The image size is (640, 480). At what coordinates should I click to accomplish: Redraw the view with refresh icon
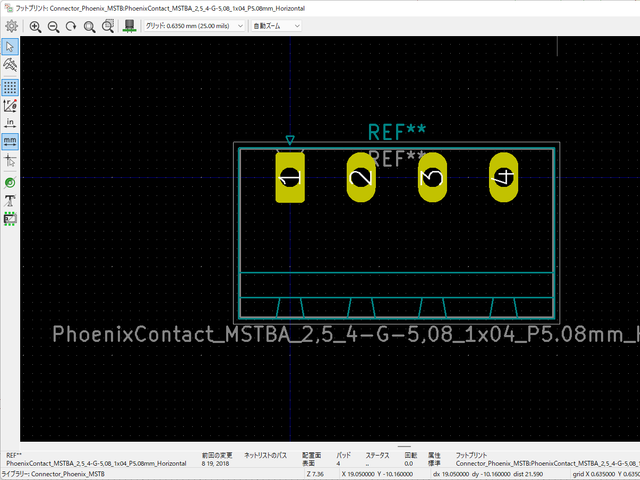pyautogui.click(x=71, y=27)
